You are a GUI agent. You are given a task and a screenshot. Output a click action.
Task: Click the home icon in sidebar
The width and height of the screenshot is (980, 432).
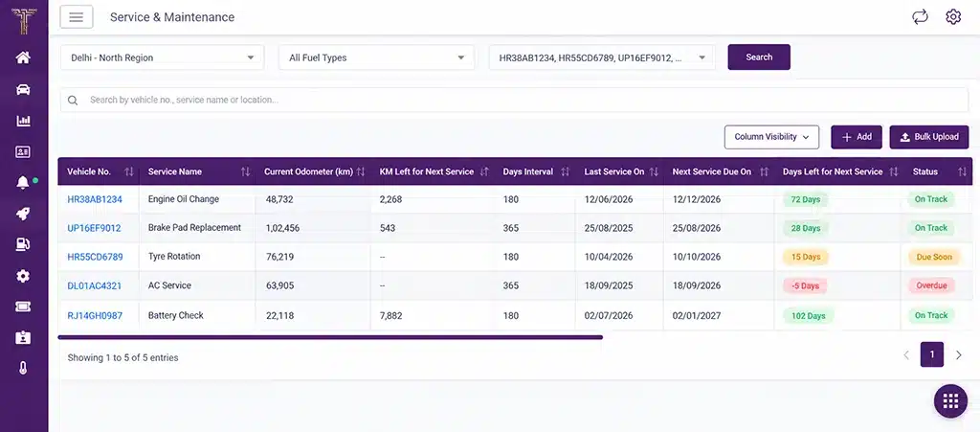(x=23, y=57)
